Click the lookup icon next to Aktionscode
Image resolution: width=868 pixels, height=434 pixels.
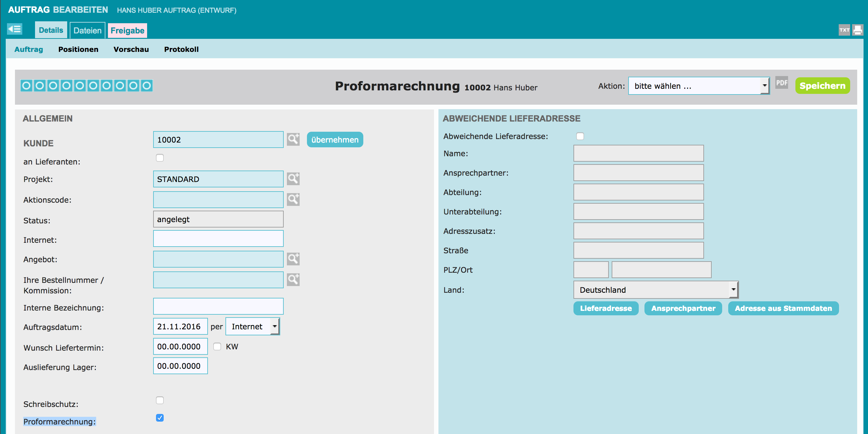tap(293, 199)
